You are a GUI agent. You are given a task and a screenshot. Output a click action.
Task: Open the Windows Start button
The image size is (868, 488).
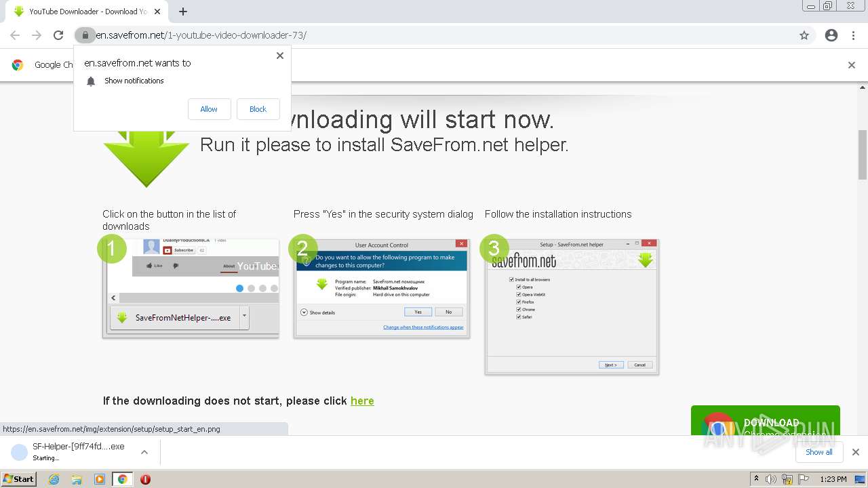(19, 479)
